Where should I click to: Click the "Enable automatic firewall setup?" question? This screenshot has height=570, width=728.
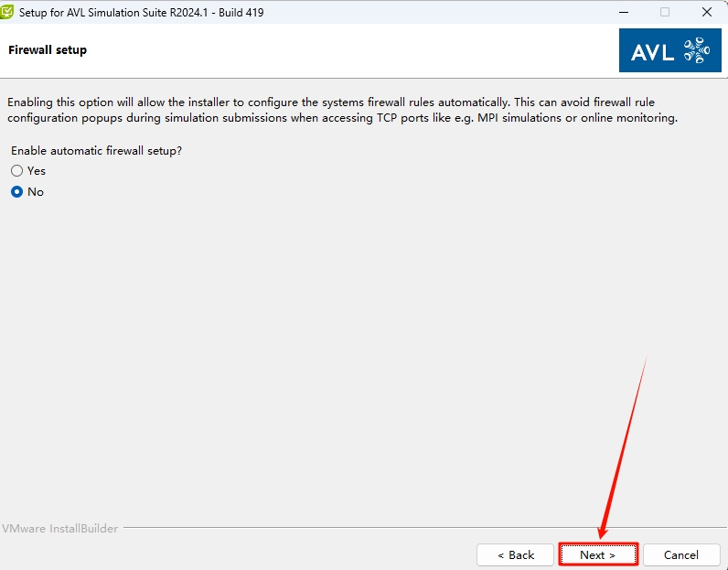(x=96, y=150)
